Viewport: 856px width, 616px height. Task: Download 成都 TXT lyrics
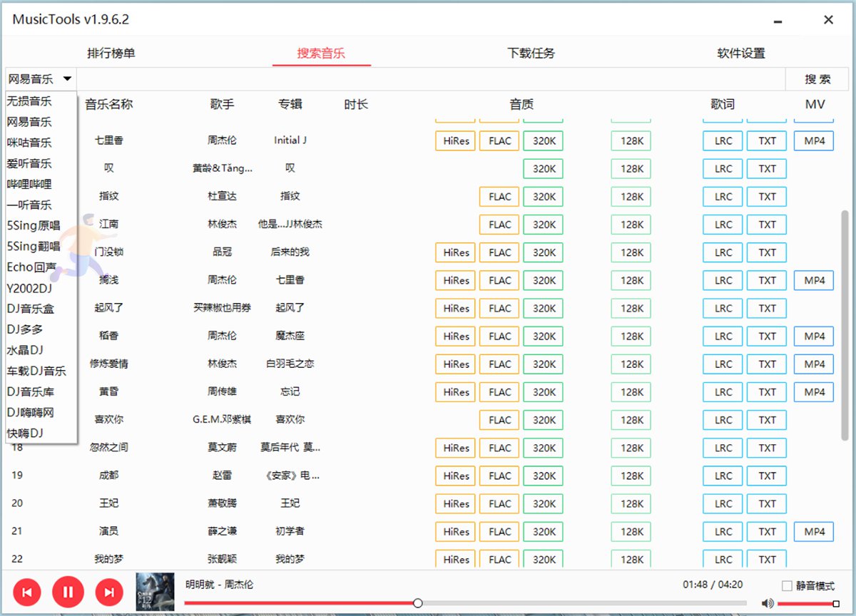point(767,476)
